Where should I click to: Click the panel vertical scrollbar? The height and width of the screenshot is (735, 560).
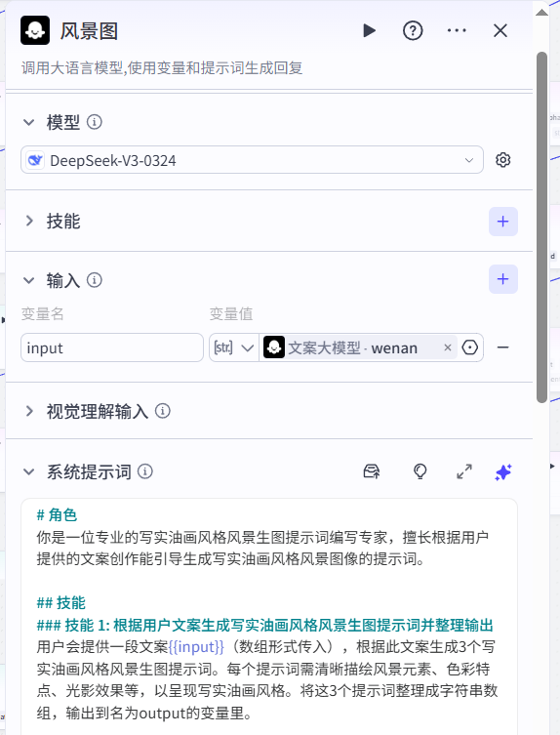542,227
